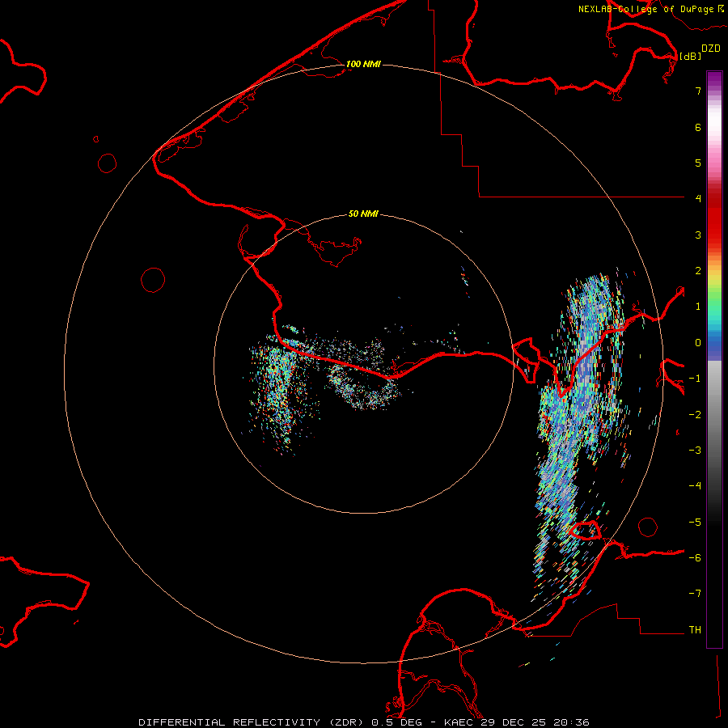Click the 1 tick label on color scale

tap(698, 307)
